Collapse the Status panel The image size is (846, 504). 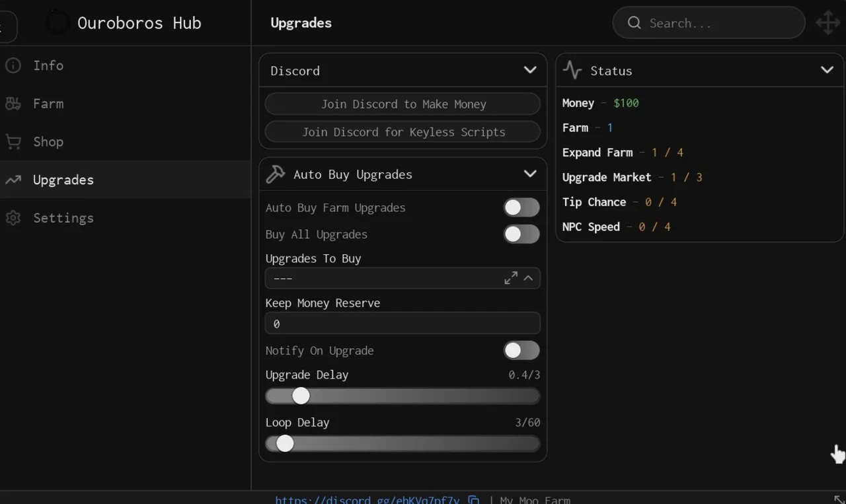click(x=827, y=70)
